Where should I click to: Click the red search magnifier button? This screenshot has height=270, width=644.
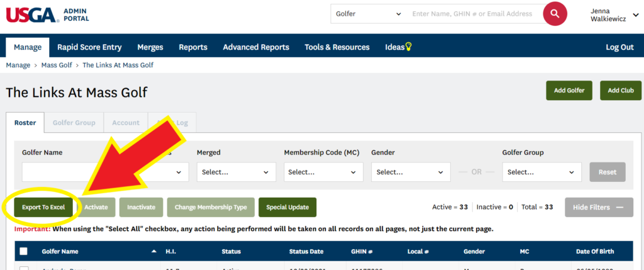pyautogui.click(x=555, y=14)
